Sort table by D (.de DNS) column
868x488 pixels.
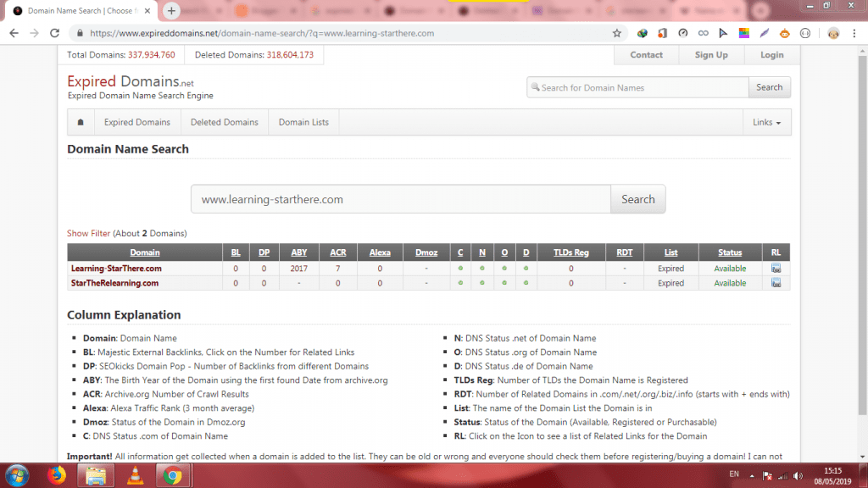[x=526, y=252]
